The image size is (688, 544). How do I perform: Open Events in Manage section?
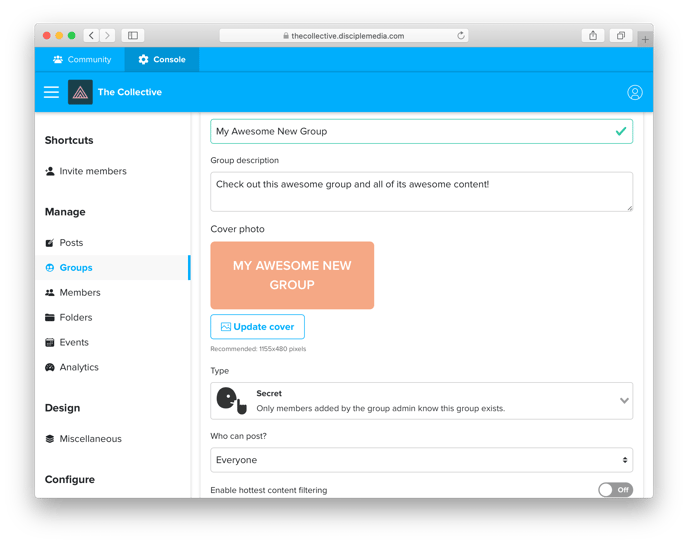pyautogui.click(x=112, y=342)
